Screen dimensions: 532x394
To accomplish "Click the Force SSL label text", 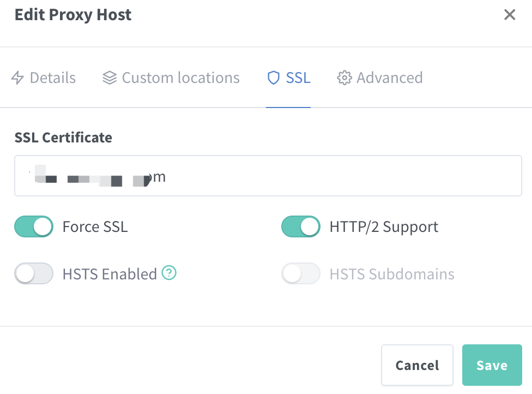I will coord(95,226).
